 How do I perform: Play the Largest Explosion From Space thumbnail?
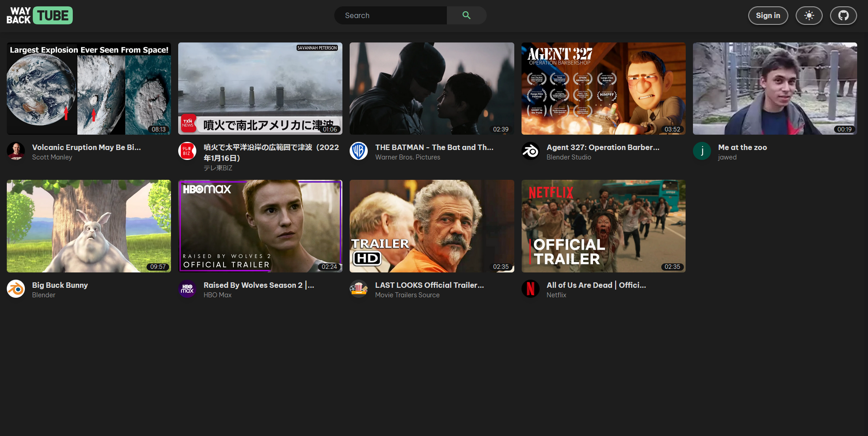coord(89,89)
